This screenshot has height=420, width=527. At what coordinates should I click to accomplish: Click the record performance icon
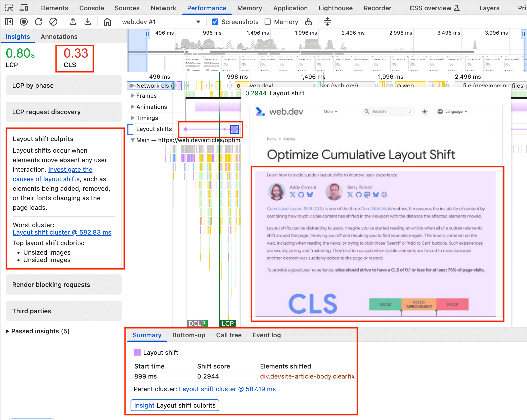coord(24,22)
